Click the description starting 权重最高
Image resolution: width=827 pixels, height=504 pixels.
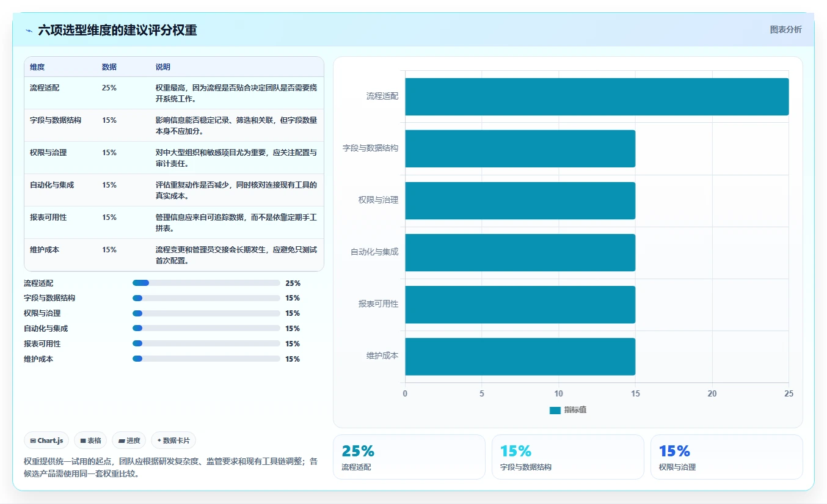236,93
